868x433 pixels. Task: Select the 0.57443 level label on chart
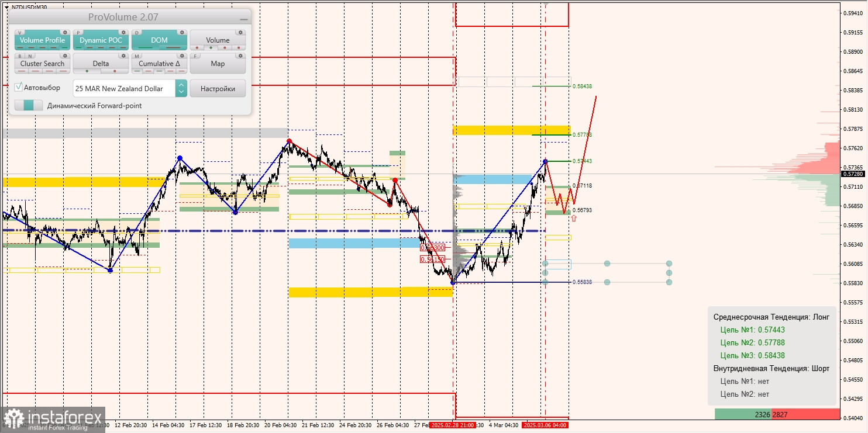pyautogui.click(x=582, y=161)
